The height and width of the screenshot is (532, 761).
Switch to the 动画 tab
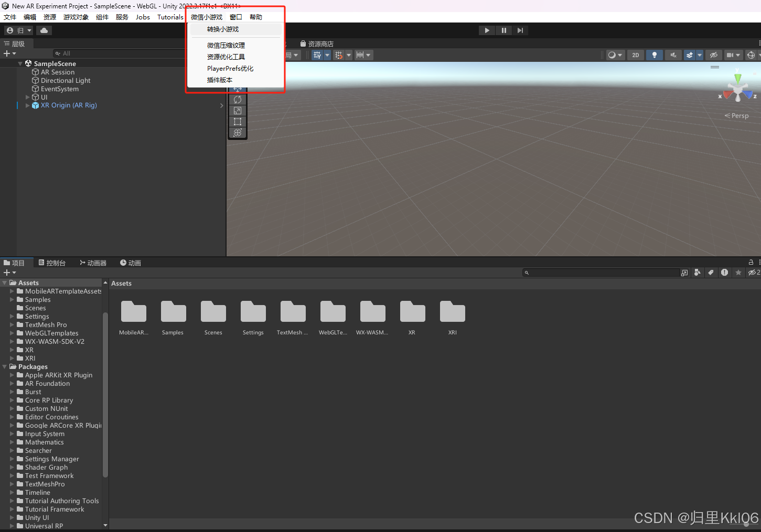[x=131, y=263]
